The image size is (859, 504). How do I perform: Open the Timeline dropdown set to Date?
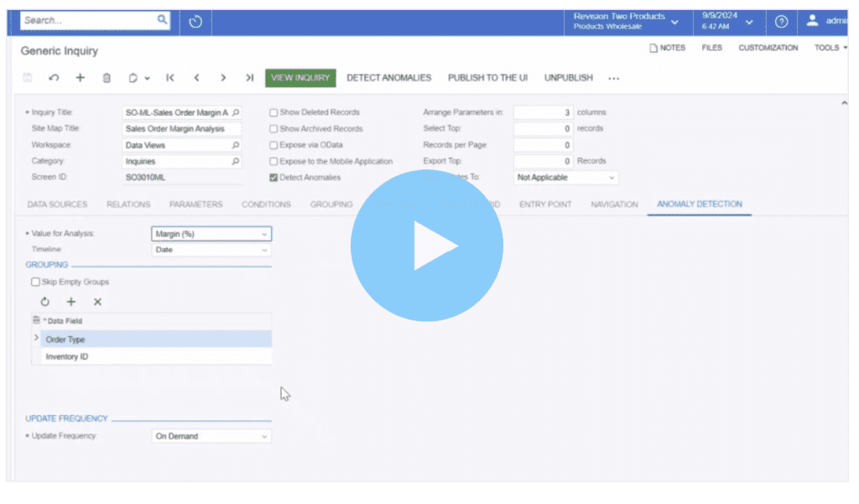(x=211, y=250)
